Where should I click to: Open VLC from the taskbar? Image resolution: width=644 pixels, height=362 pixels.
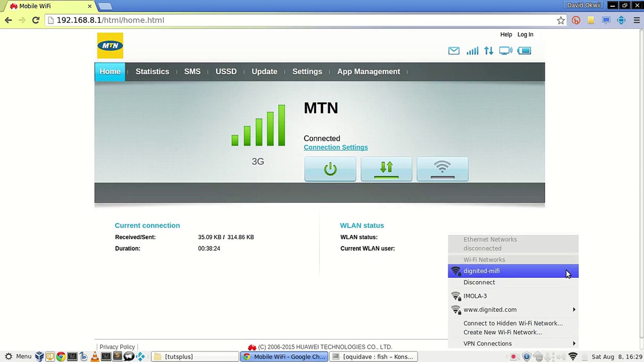pyautogui.click(x=95, y=357)
